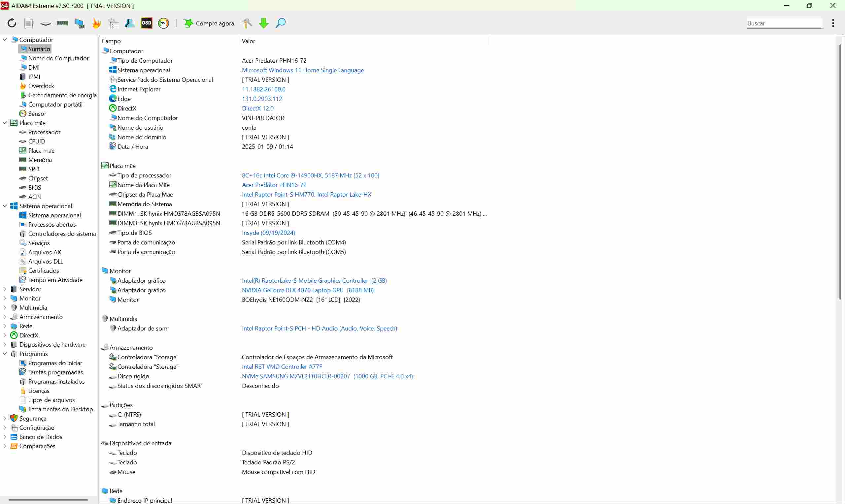Select Overclock in the sidebar tree
Screen dimensions: 845x504
click(x=41, y=86)
